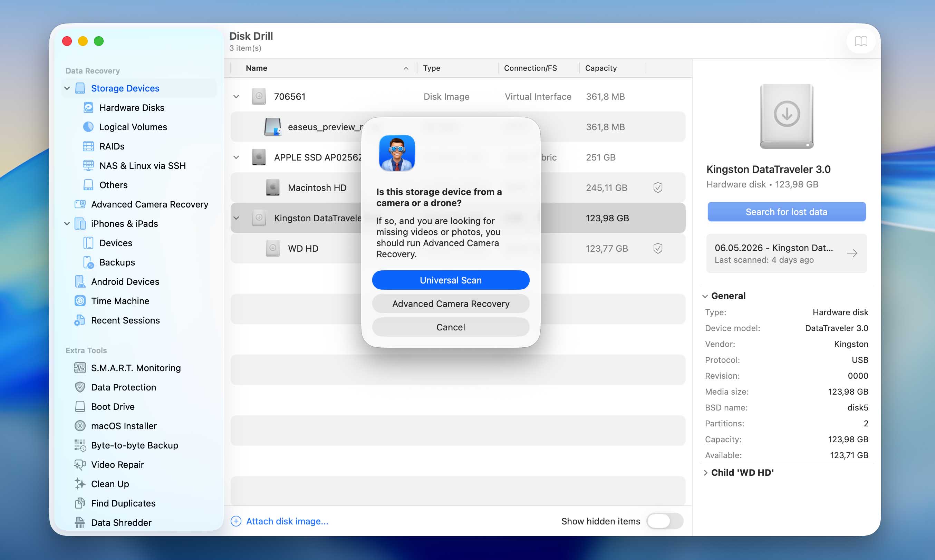Click the Storage Devices sidebar icon

[x=80, y=88]
